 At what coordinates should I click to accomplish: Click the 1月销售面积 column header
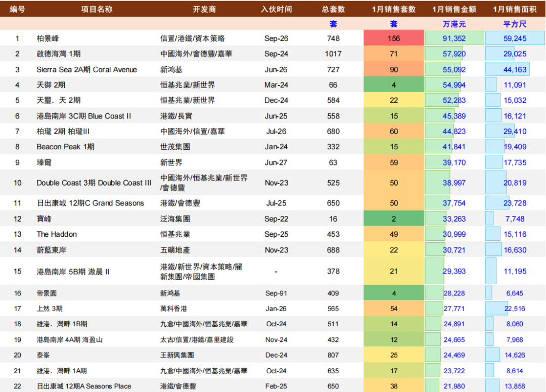click(515, 9)
